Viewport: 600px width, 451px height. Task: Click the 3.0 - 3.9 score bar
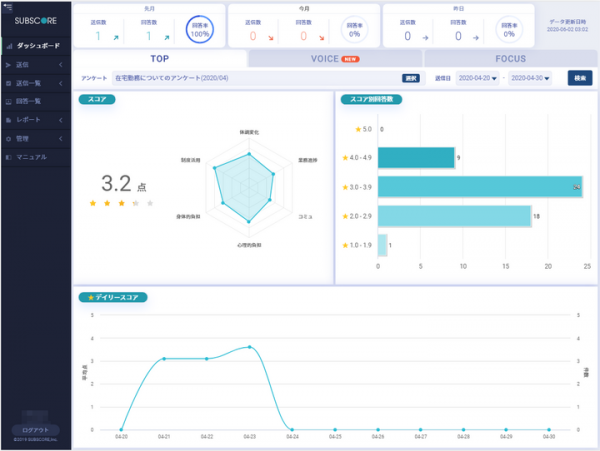[479, 186]
